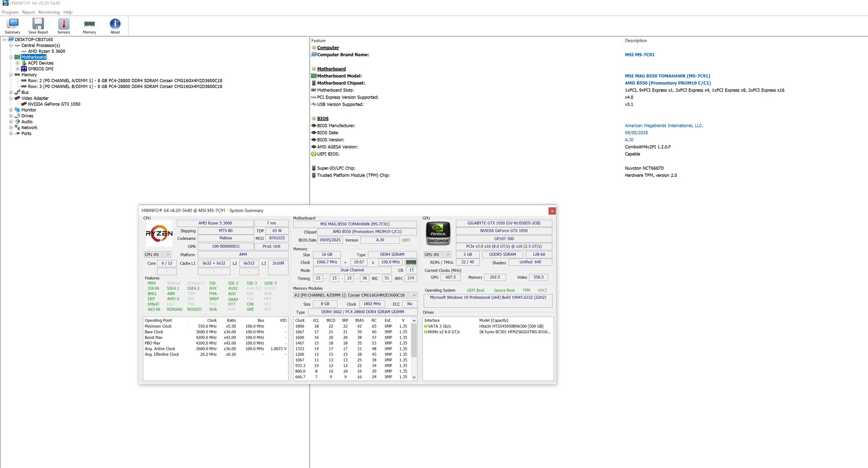868x468 pixels.
Task: Collapse the Memory branch in tree
Action: [11, 75]
